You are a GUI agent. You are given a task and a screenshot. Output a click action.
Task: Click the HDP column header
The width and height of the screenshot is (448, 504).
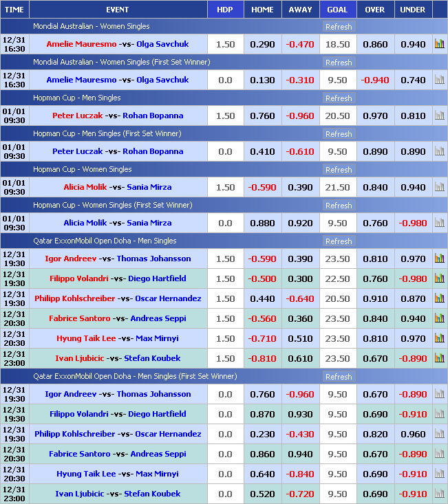(225, 10)
